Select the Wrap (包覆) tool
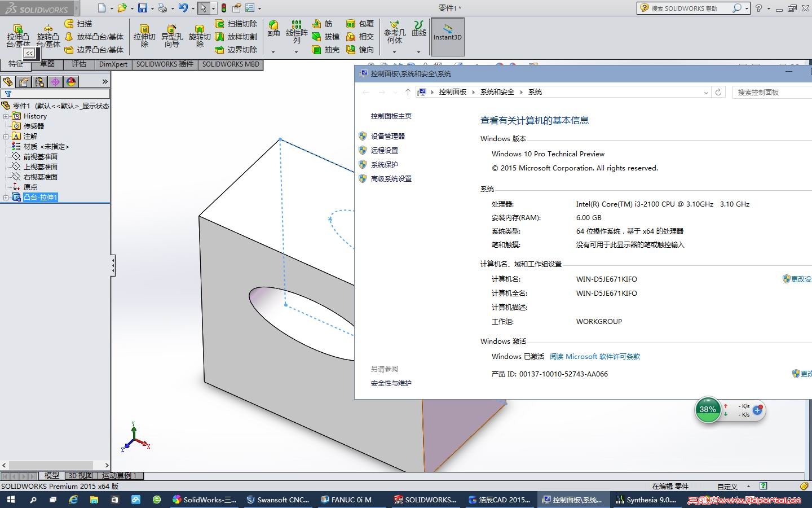Image resolution: width=812 pixels, height=508 pixels. (x=360, y=24)
